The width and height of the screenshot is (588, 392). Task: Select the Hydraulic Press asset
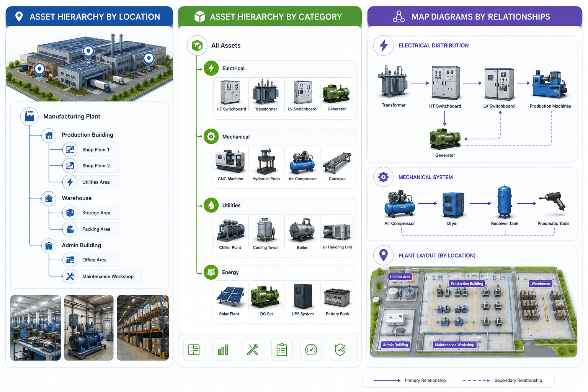tap(266, 165)
